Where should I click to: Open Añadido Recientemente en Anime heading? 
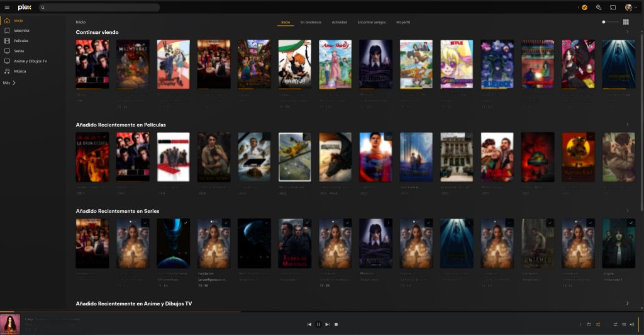pyautogui.click(x=134, y=304)
